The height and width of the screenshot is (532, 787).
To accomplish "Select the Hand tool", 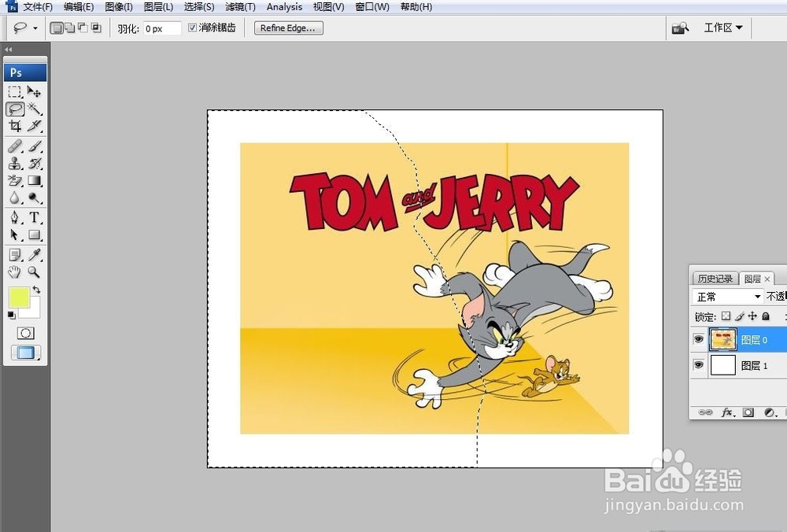I will 15,272.
